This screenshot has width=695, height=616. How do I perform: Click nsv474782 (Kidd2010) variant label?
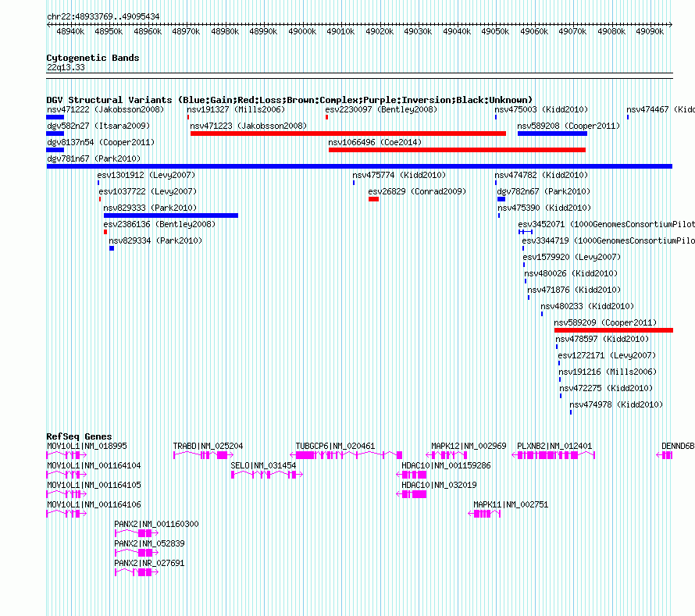(x=541, y=175)
